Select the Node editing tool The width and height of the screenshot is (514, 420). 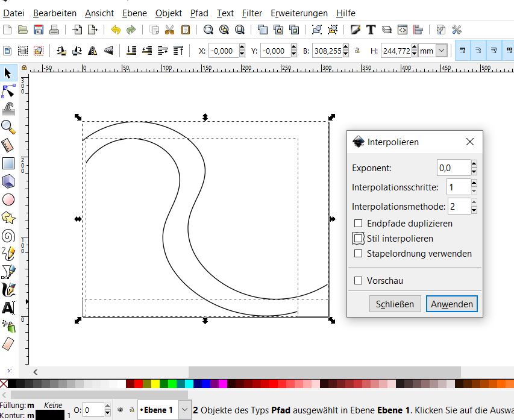(8, 91)
